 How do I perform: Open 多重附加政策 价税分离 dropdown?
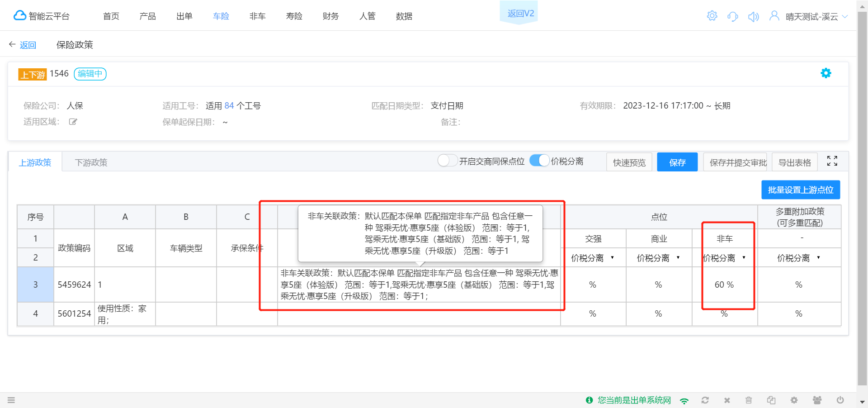click(x=799, y=258)
